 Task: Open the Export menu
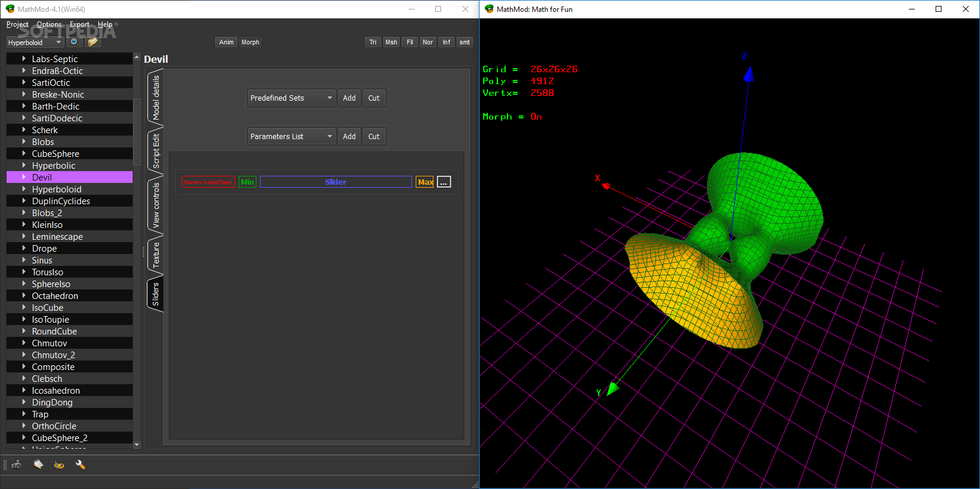(x=79, y=24)
